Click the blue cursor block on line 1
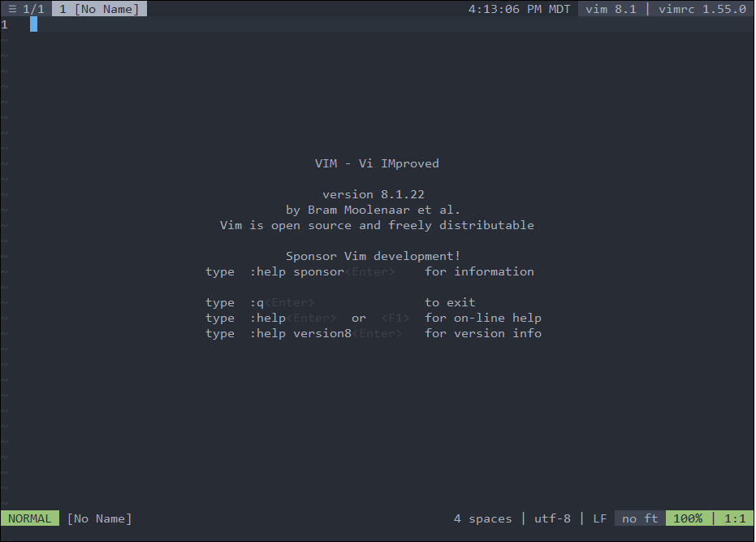 point(33,24)
